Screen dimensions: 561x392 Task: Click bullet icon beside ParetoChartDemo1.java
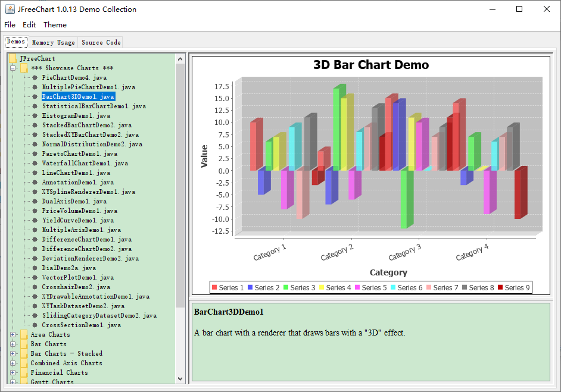(35, 153)
